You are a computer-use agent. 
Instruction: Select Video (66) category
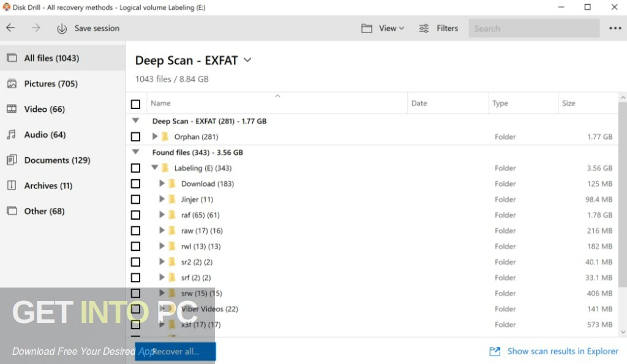click(x=62, y=109)
